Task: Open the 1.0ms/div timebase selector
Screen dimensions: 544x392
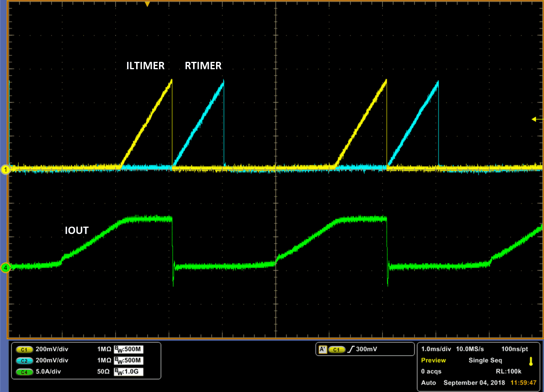Action: [437, 349]
